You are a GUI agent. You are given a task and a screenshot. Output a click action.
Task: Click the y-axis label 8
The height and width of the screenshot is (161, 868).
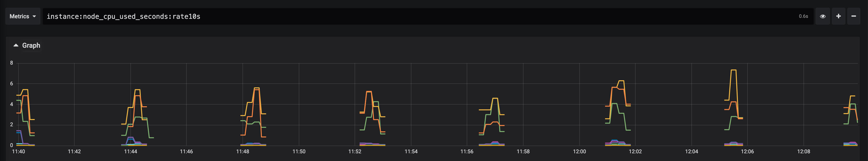coord(12,63)
